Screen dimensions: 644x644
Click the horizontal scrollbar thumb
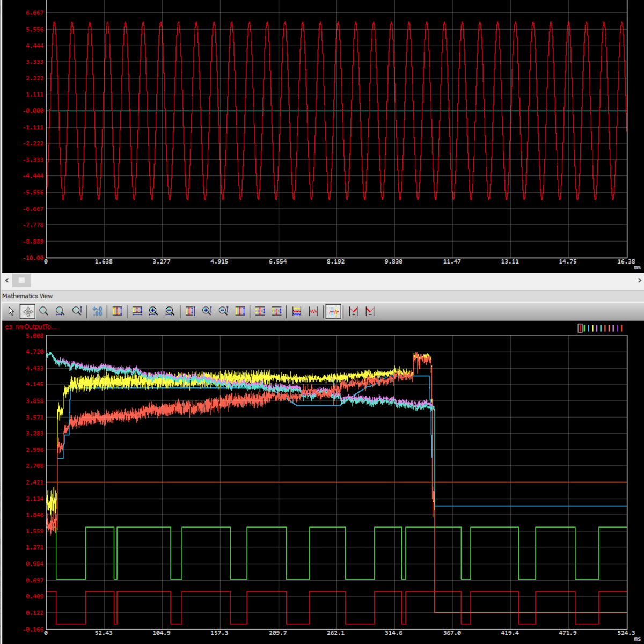point(22,280)
